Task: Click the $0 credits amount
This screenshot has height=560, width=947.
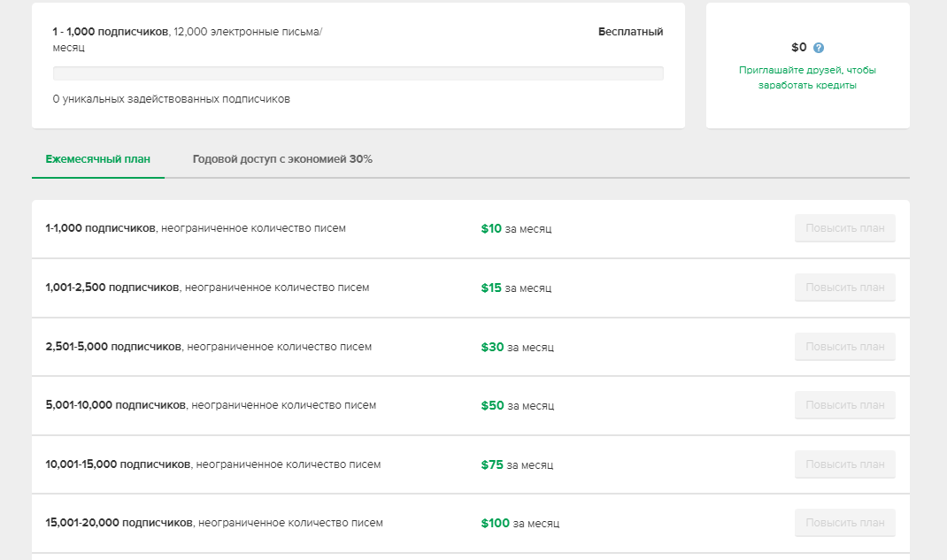Action: pyautogui.click(x=798, y=47)
